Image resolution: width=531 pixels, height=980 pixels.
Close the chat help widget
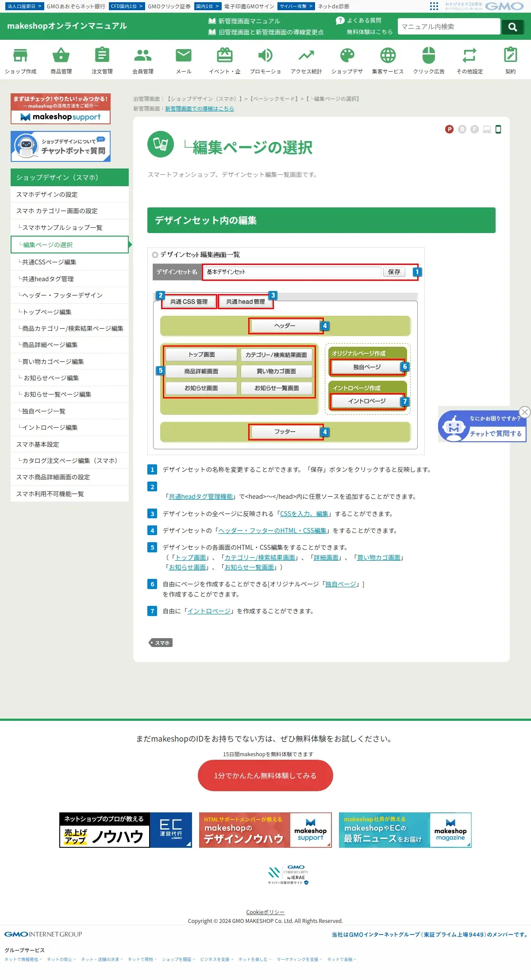[525, 412]
